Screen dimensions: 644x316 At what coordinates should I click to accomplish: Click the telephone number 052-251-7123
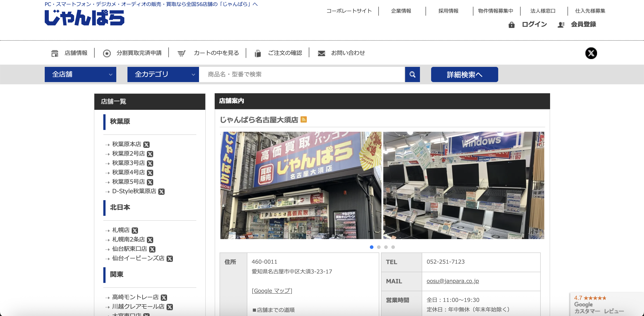pyautogui.click(x=445, y=262)
